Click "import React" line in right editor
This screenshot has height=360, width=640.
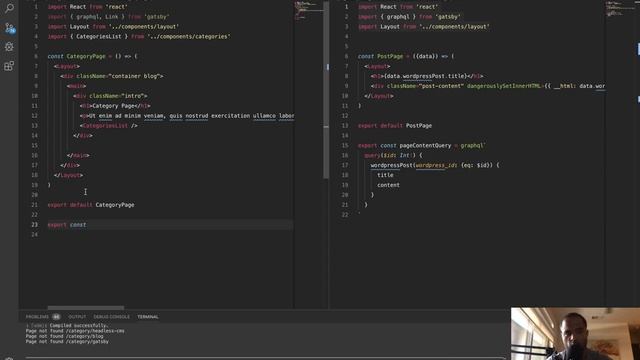point(398,7)
